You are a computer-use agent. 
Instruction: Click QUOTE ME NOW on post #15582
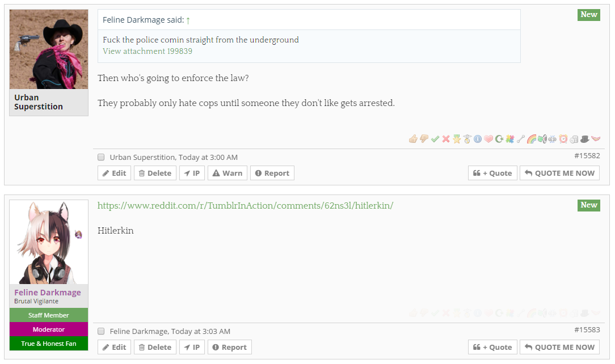pyautogui.click(x=560, y=173)
